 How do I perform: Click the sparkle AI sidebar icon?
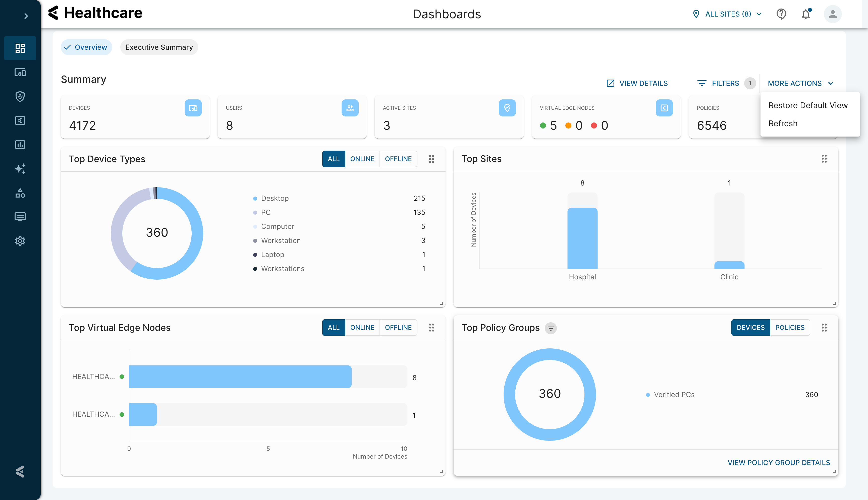[x=20, y=169]
